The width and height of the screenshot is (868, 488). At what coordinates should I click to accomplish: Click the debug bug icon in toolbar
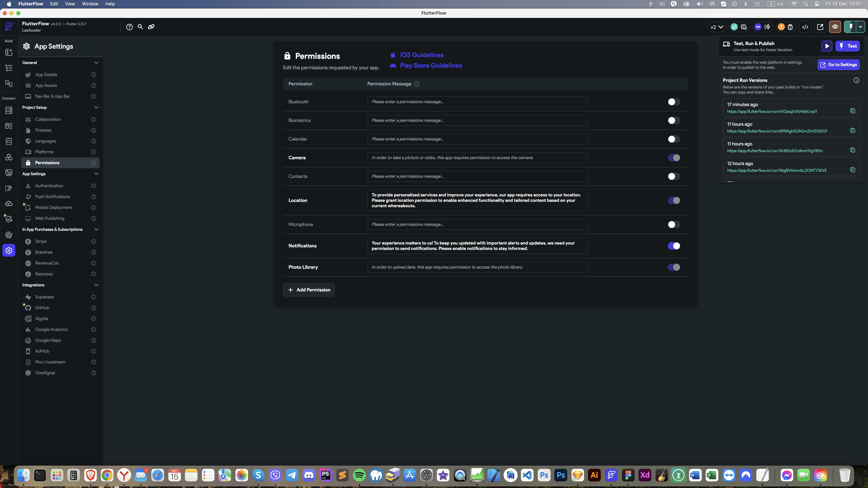pyautogui.click(x=790, y=27)
